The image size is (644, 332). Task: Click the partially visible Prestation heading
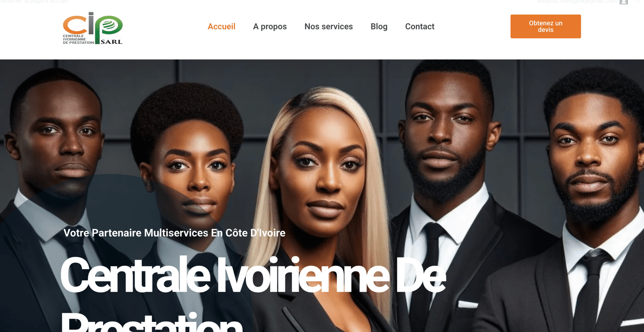coord(152,322)
